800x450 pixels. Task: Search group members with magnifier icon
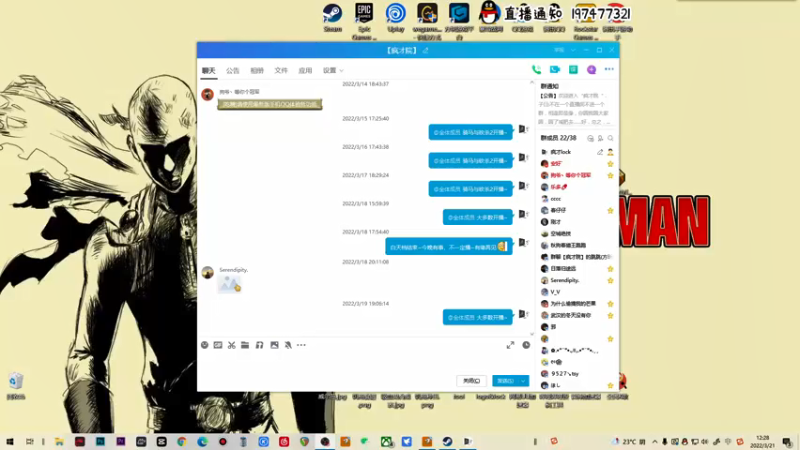pos(610,138)
